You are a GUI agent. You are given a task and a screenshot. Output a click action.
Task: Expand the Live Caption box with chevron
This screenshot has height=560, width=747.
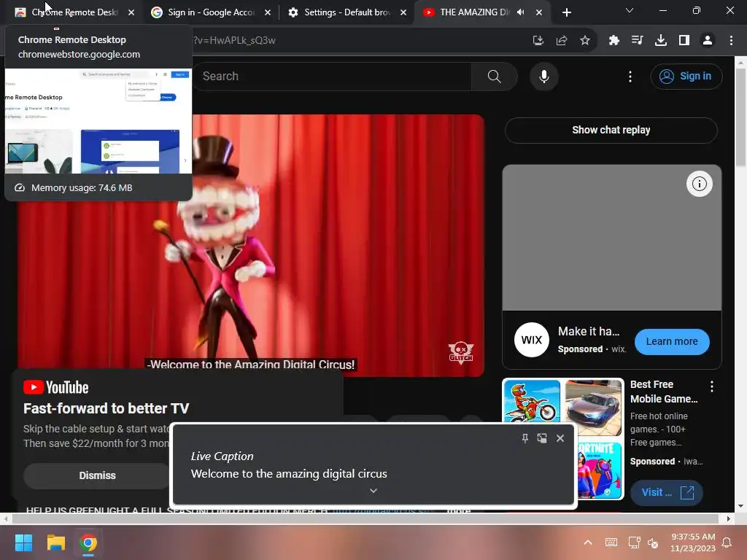[373, 491]
